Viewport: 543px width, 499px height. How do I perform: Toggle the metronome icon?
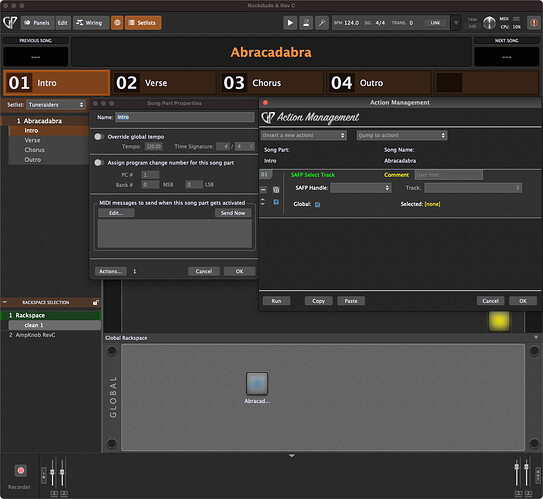(x=306, y=23)
